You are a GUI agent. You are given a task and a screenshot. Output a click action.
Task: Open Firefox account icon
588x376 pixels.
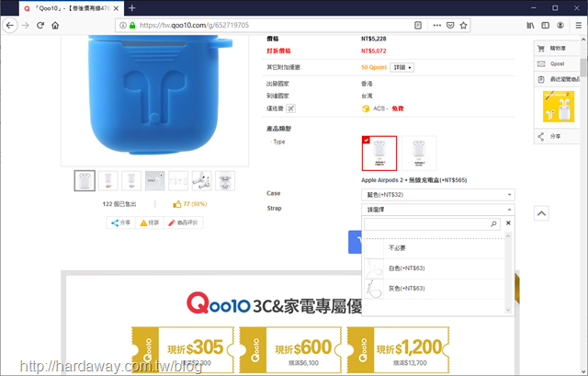pyautogui.click(x=560, y=25)
